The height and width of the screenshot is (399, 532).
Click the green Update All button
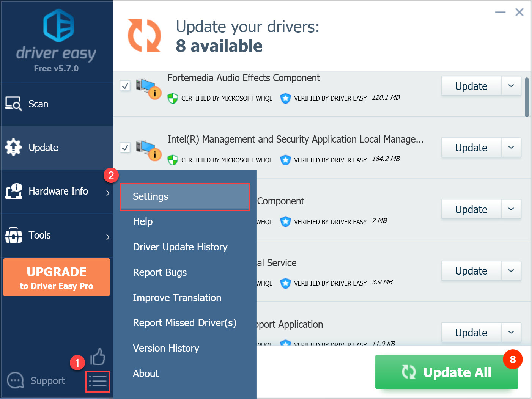tap(447, 372)
